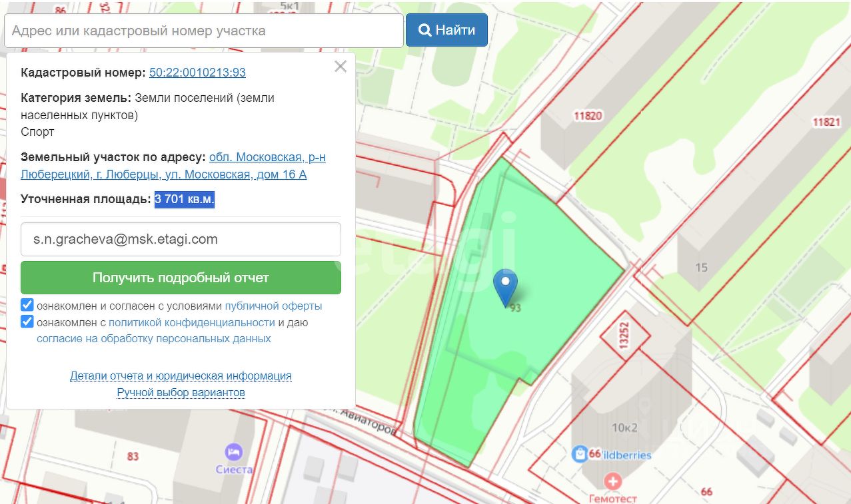Viewport: 851px width, 504px height.
Task: Click parcel label 13252 on the map
Action: (624, 337)
